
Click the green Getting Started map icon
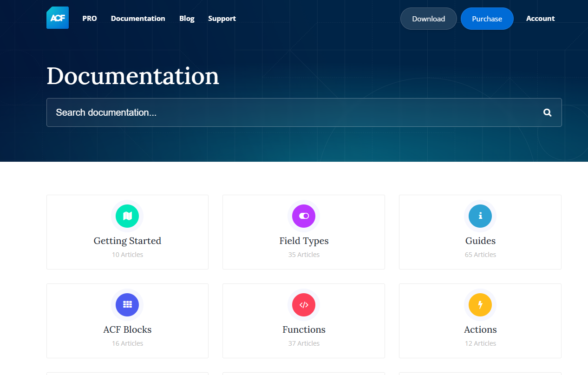tap(127, 216)
